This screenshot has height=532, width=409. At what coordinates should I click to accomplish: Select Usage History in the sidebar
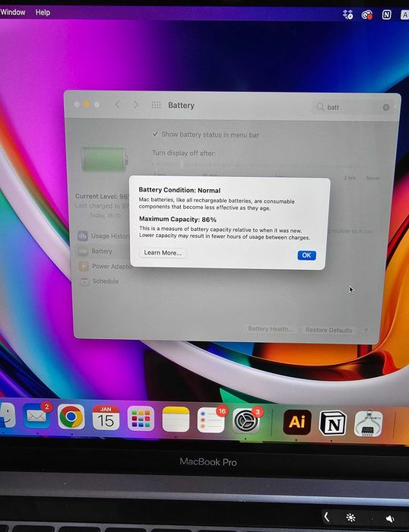tap(103, 236)
